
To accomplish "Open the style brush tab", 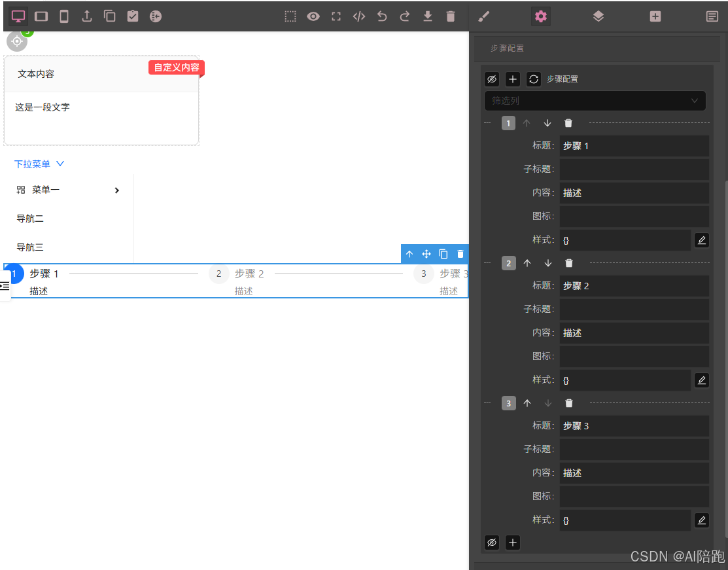I will pyautogui.click(x=484, y=16).
